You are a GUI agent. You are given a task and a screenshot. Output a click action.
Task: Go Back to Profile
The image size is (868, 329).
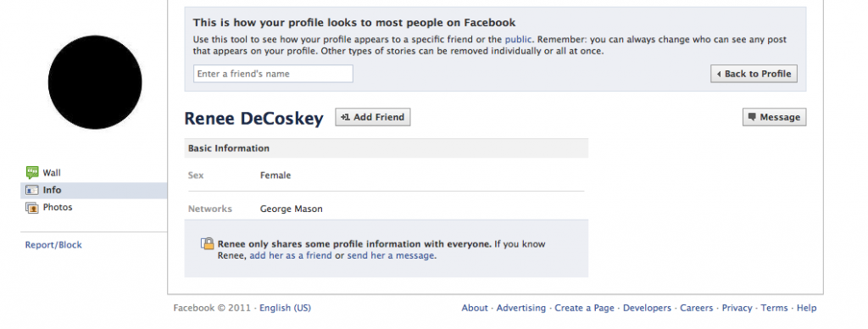(x=754, y=74)
